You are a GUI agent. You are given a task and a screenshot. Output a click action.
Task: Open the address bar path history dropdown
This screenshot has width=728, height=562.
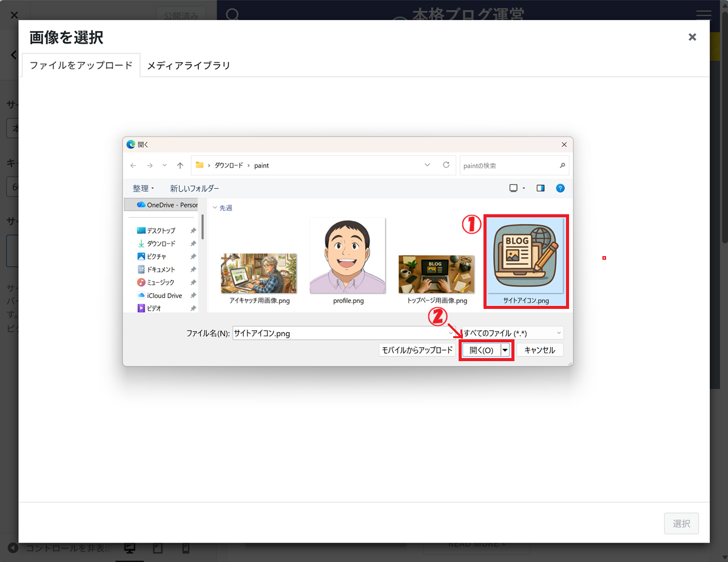[427, 165]
